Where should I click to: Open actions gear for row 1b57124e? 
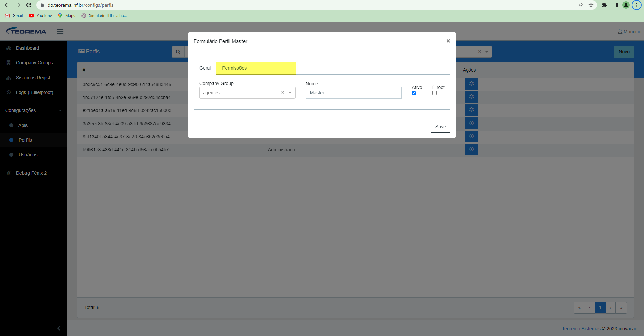[471, 97]
